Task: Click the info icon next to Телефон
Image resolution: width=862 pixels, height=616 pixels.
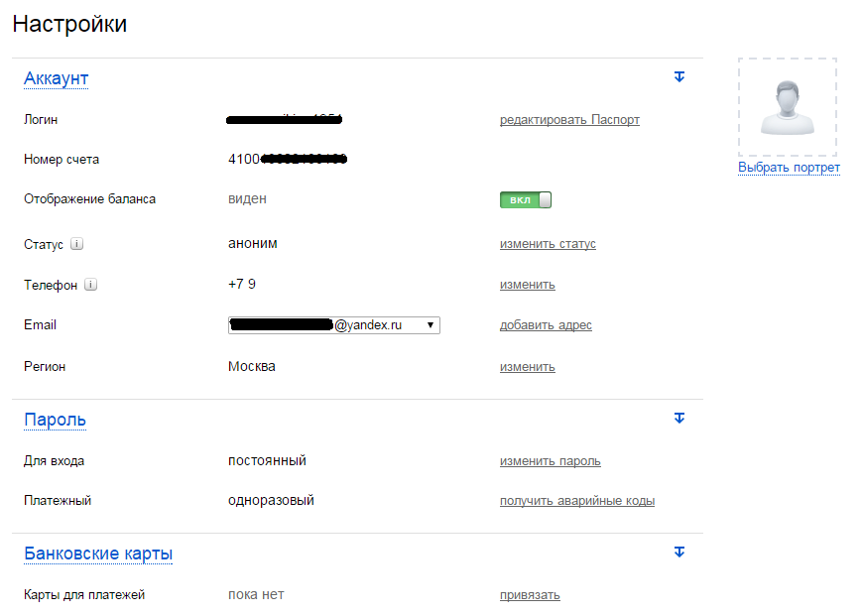Action: (x=91, y=285)
